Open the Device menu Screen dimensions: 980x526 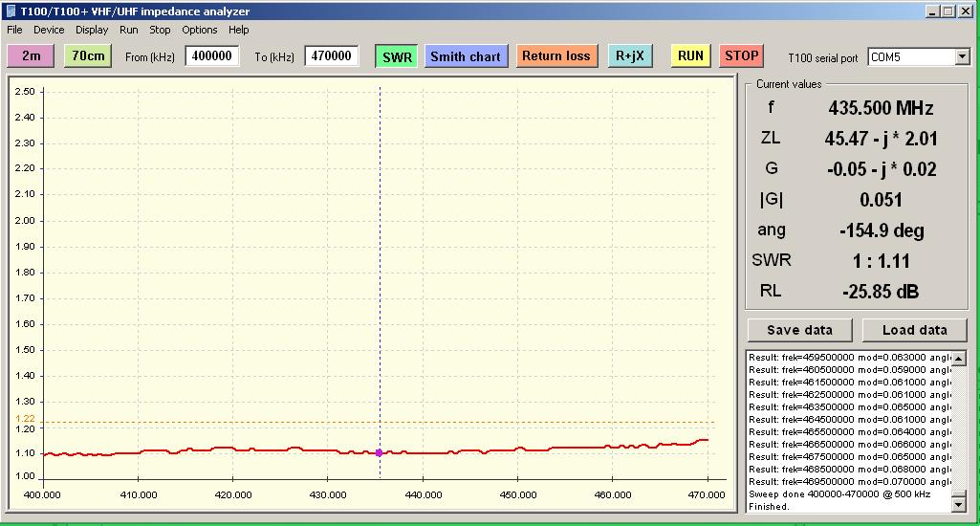click(49, 30)
